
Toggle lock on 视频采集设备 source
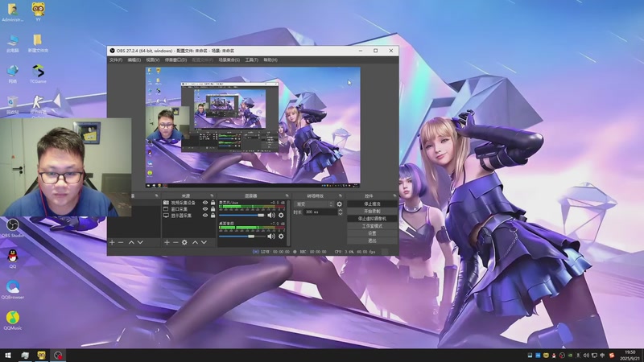213,203
